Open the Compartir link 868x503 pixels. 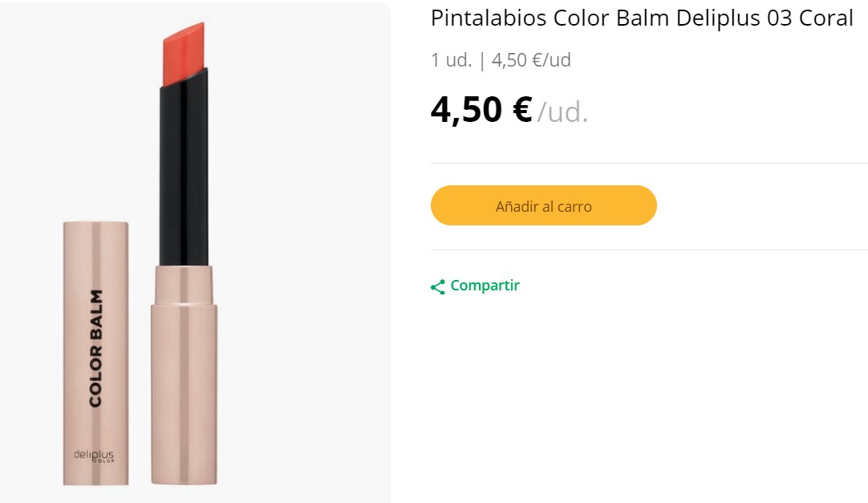pos(485,286)
